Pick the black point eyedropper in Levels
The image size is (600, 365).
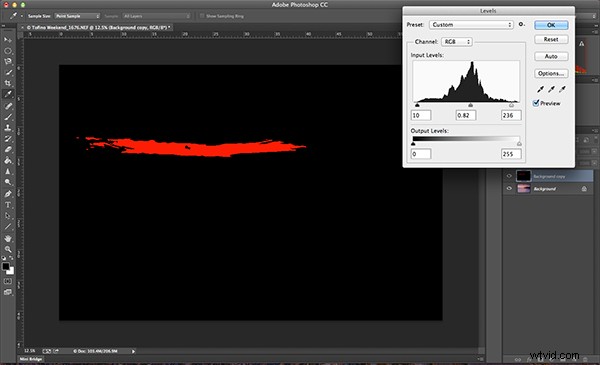540,89
